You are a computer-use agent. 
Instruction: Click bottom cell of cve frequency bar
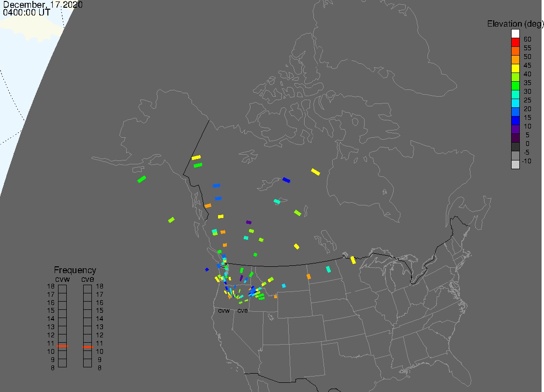pyautogui.click(x=88, y=363)
